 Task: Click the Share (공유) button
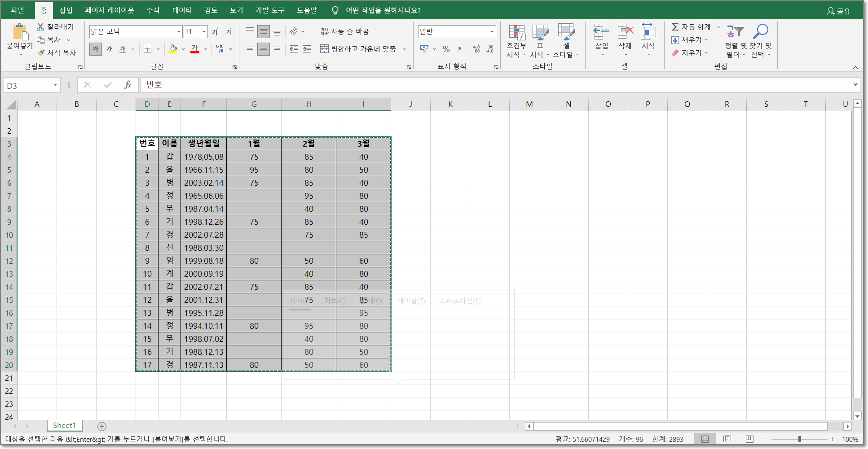click(x=839, y=11)
